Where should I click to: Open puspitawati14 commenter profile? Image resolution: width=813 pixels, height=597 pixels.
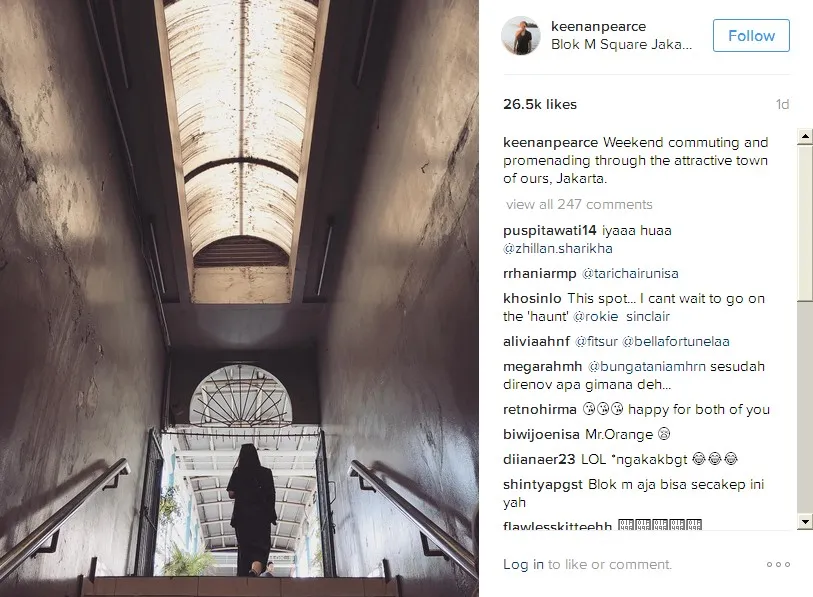[550, 230]
